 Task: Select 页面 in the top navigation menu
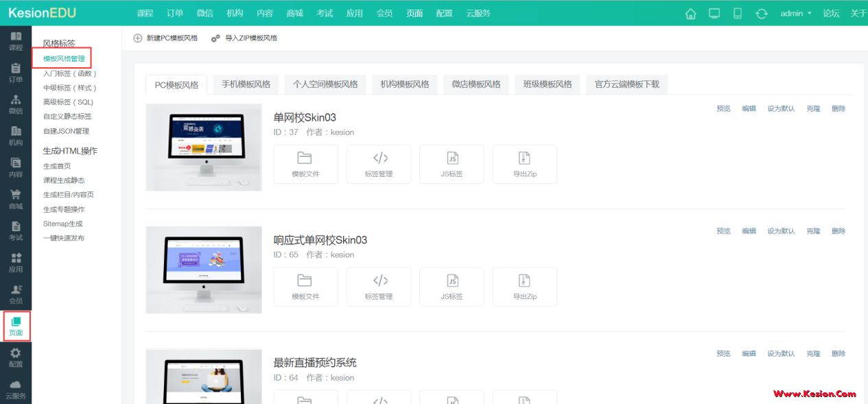coord(414,12)
